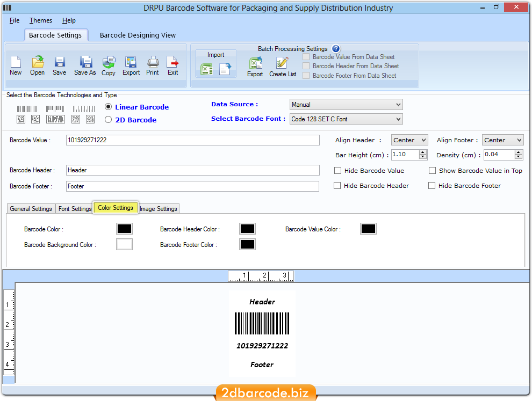Pick the Barcode Background Color swatch
This screenshot has width=532, height=401.
[124, 244]
